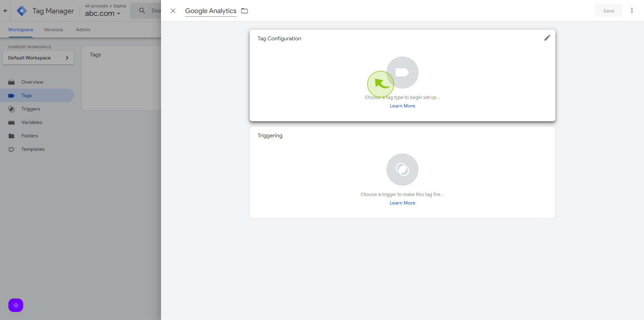Screen dimensions: 644x320
Task: Click the folder icon beside tag name
Action: click(245, 11)
